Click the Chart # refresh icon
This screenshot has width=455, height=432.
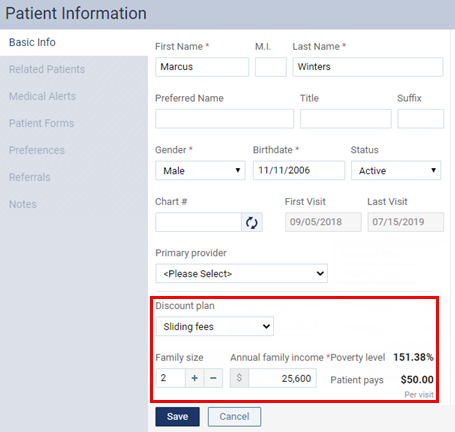[252, 222]
